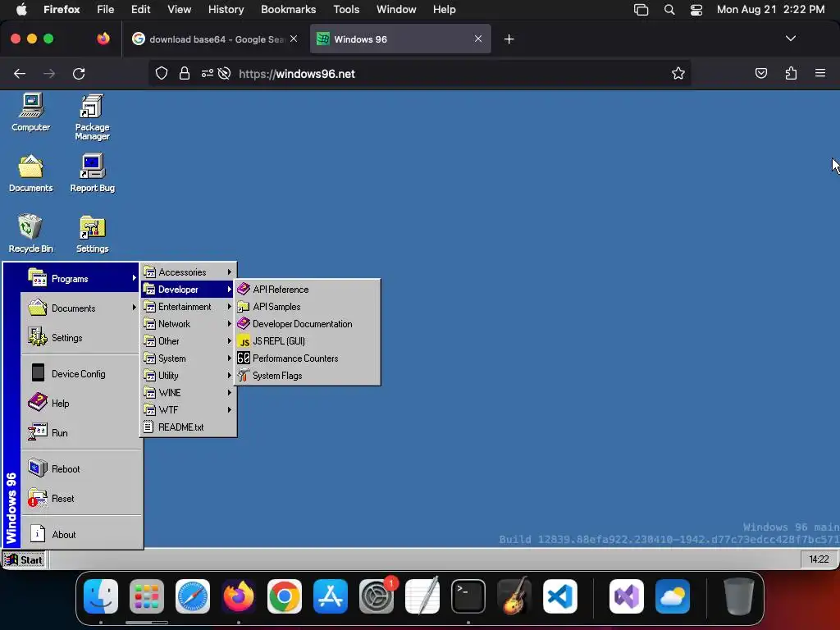840x630 pixels.
Task: Open the Tools menu in menu bar
Action: pyautogui.click(x=346, y=9)
